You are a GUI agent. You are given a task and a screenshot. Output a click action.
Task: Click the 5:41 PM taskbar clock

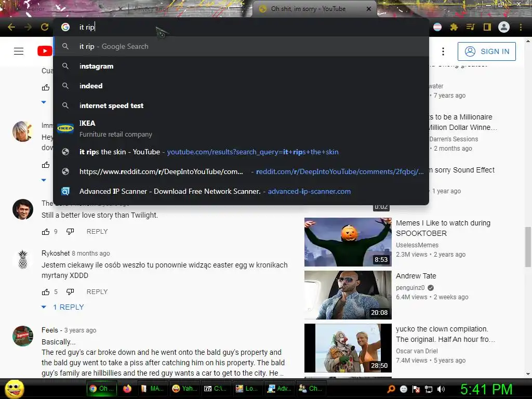486,389
